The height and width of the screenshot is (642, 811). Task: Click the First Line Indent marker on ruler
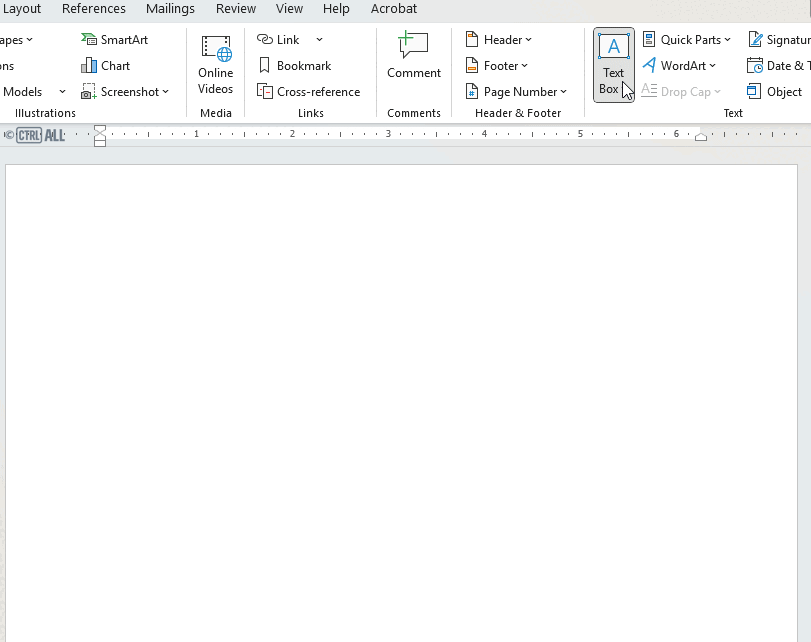pos(99,130)
